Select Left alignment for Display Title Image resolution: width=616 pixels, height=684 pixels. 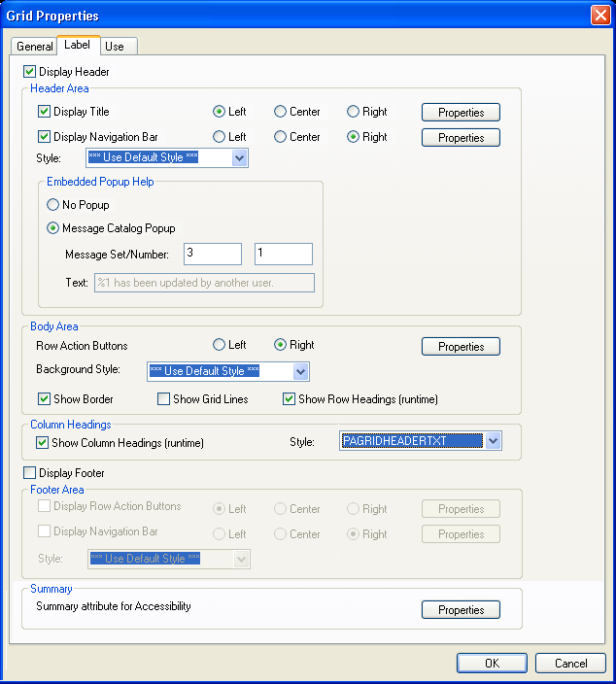pos(219,112)
